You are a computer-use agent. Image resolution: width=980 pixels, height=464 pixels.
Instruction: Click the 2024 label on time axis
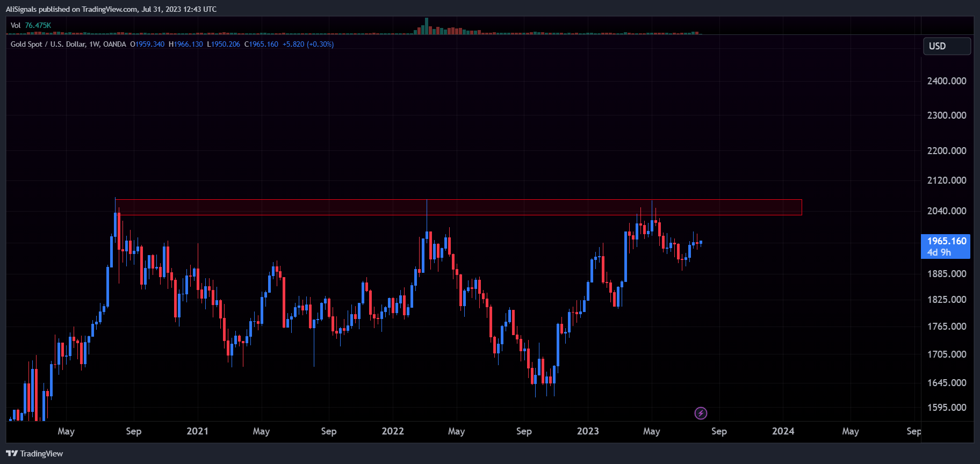(783, 431)
